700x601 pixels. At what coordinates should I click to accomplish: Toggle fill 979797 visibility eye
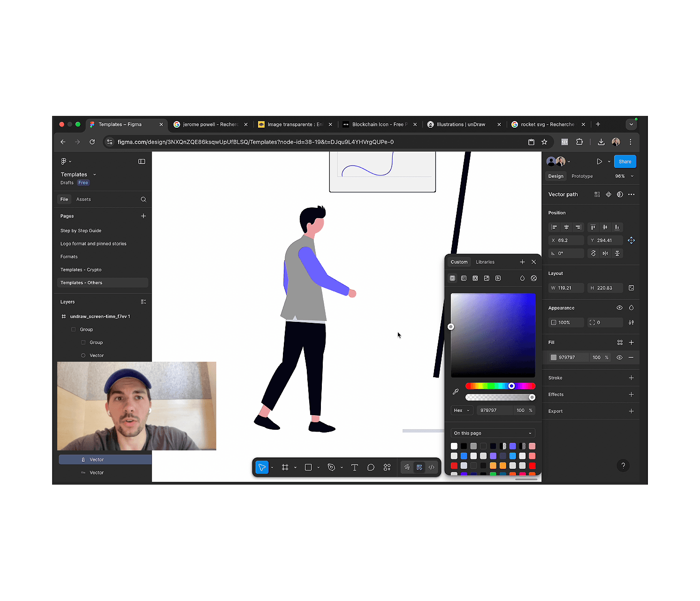tap(619, 358)
